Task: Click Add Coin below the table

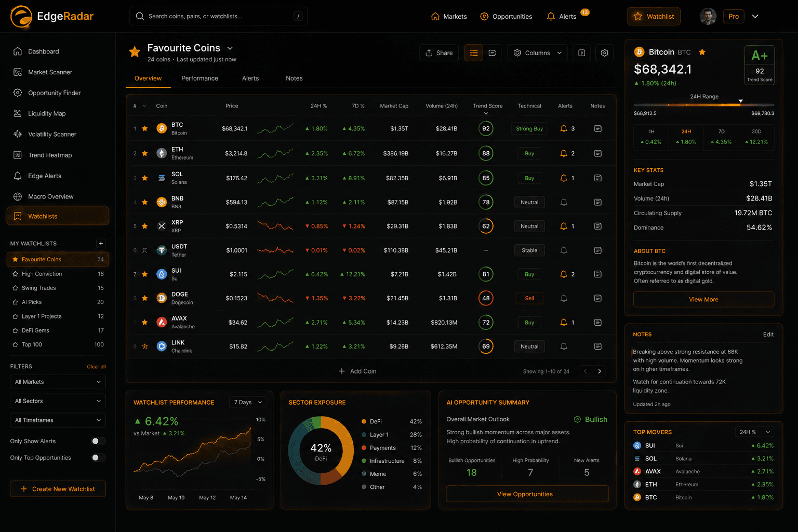Action: [x=357, y=371]
